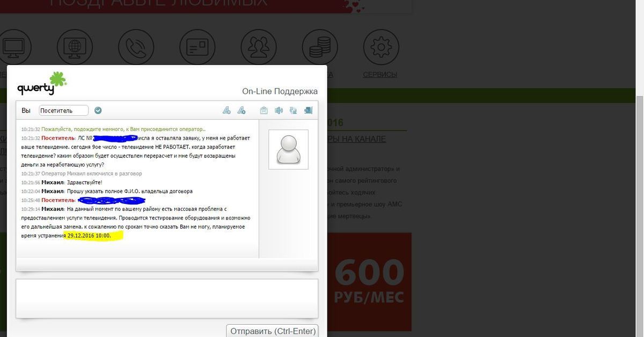Viewport: 644px width, 337px height.
Task: Click the decrease font size icon
Action: coord(226,111)
